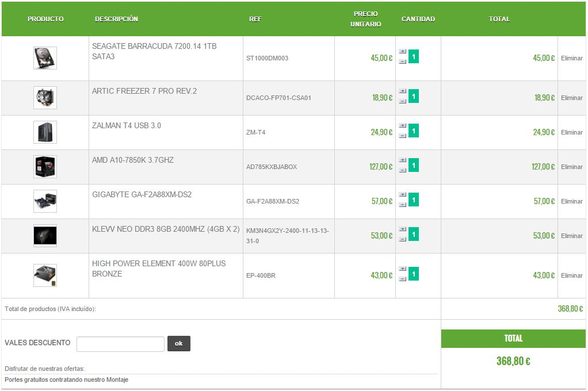Open the High Power Element PSU thumbnail
588x391 pixels.
(x=45, y=275)
